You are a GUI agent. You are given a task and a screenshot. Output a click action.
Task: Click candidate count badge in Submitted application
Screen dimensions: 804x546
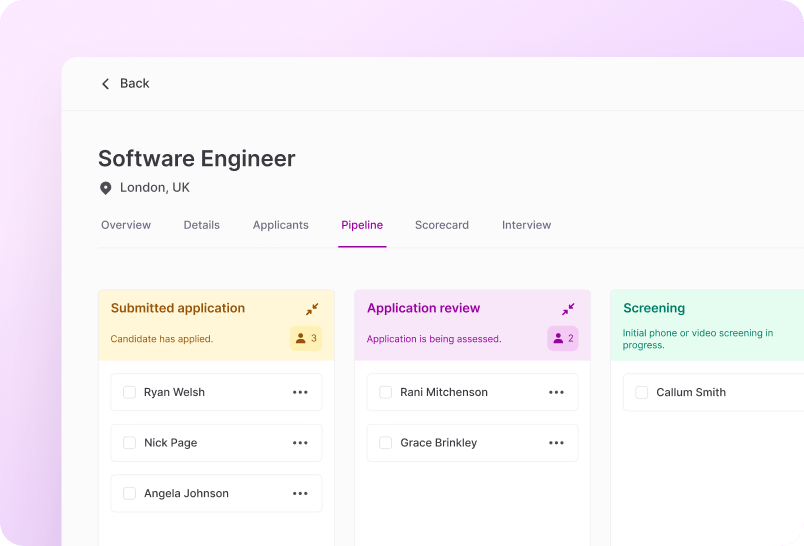(306, 339)
